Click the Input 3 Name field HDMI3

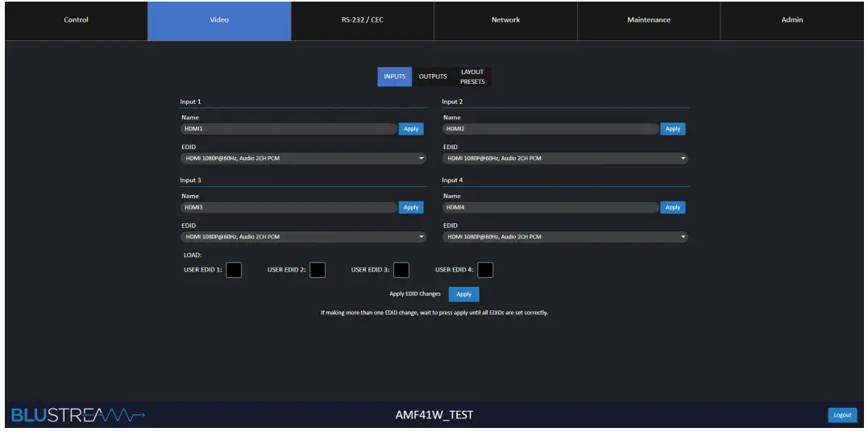click(289, 207)
